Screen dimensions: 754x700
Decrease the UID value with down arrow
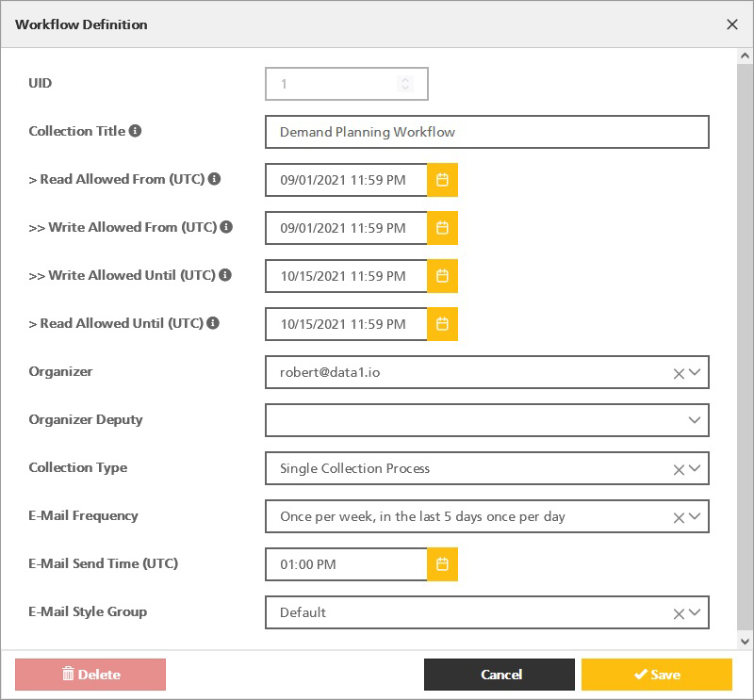point(405,88)
